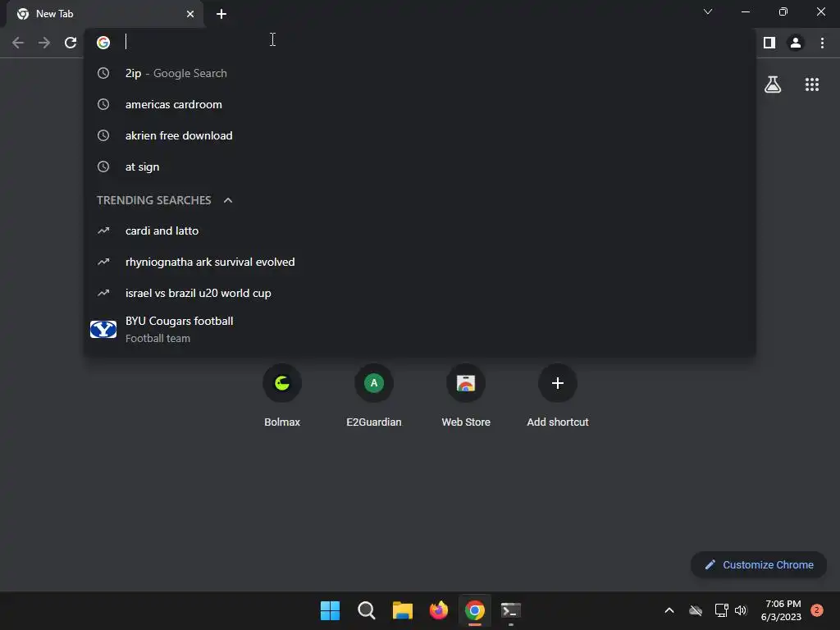840x630 pixels.
Task: Open taskbar Search
Action: pyautogui.click(x=367, y=610)
